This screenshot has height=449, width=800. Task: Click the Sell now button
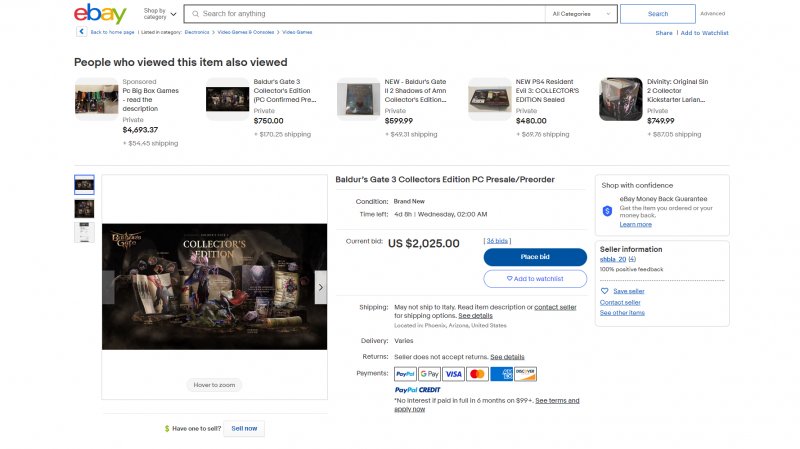244,429
